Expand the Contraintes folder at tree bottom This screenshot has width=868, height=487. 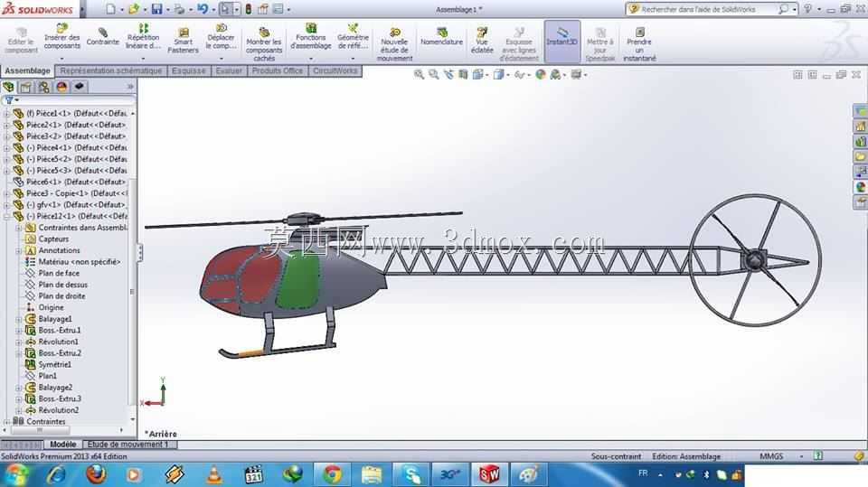point(6,422)
